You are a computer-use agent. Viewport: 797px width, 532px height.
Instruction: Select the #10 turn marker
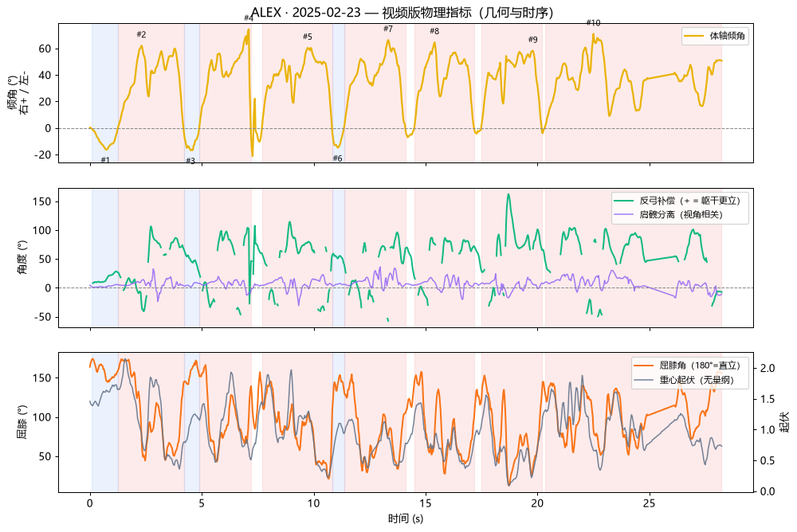coord(593,23)
